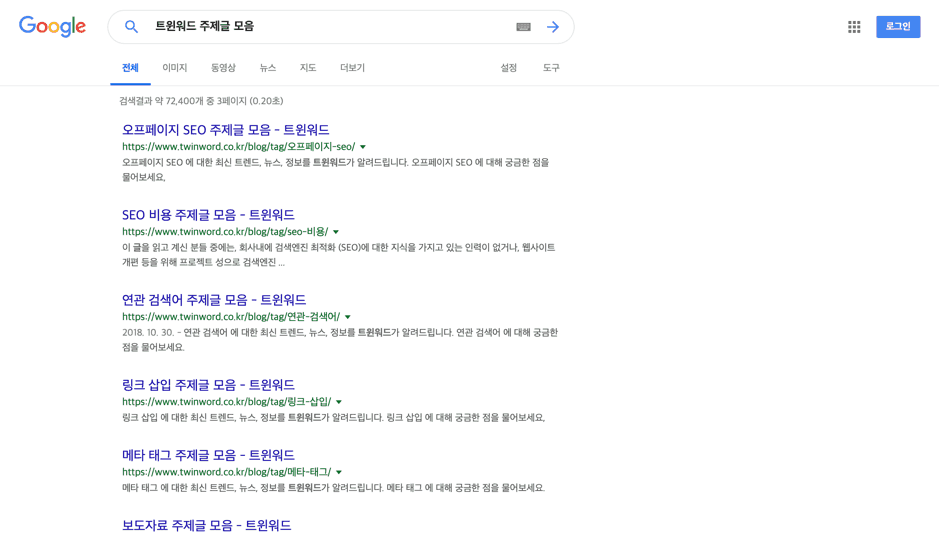Click the 검색결과 약 72,400개 result stats

coord(201,101)
